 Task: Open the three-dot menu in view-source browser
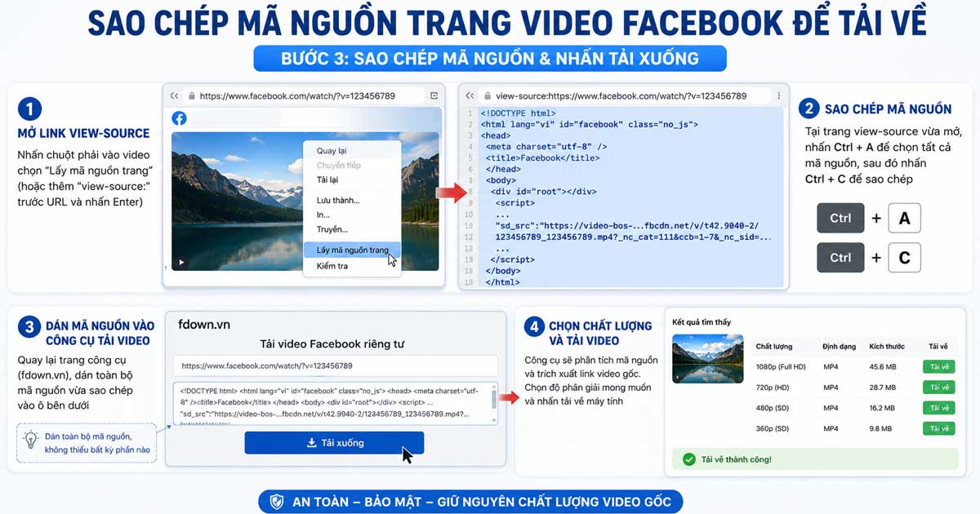tap(777, 95)
